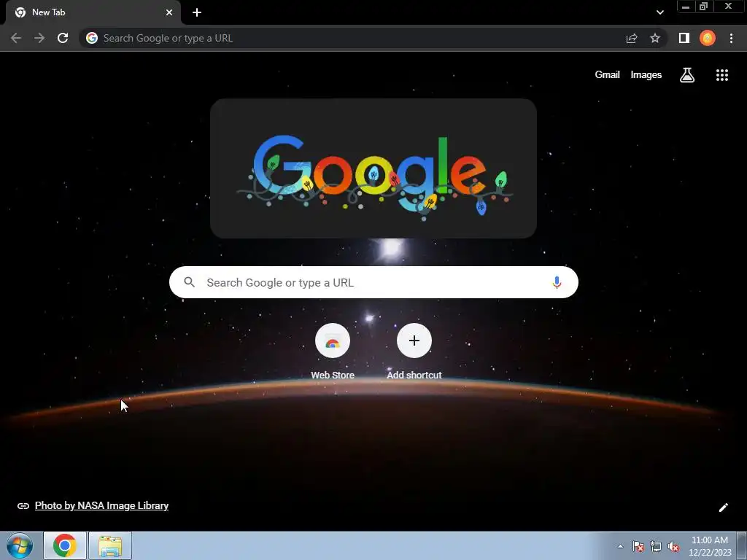Viewport: 747px width, 560px height.
Task: Click the magnifier icon in search box
Action: point(189,282)
